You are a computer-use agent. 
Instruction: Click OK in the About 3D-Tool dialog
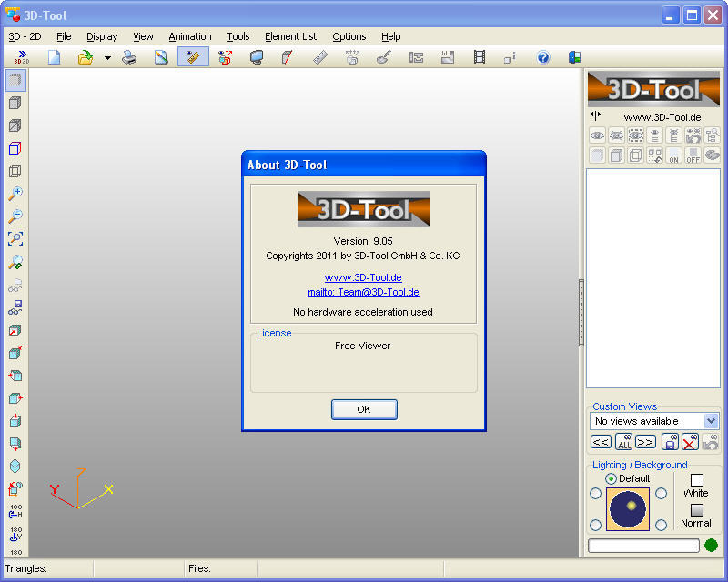pos(364,409)
